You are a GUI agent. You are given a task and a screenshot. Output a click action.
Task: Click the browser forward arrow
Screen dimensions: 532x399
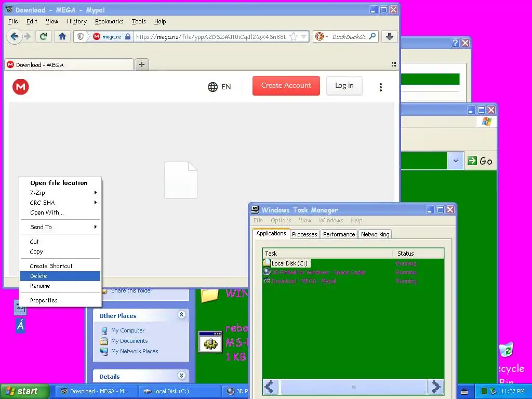pos(28,36)
